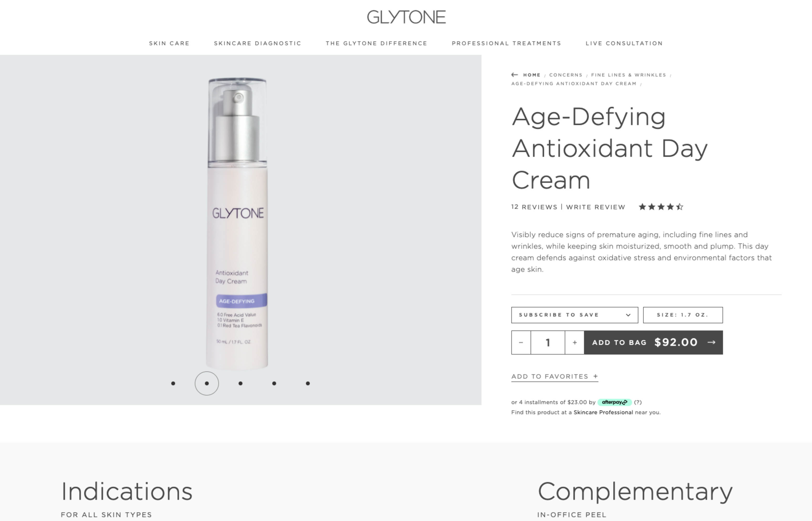The height and width of the screenshot is (521, 812).
Task: Click Write Review link
Action: 596,207
